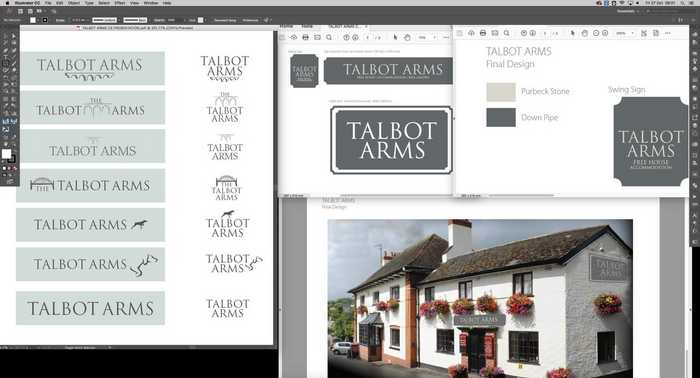Click the cloud upload icon in the Final Design window
The width and height of the screenshot is (700, 378).
471,33
